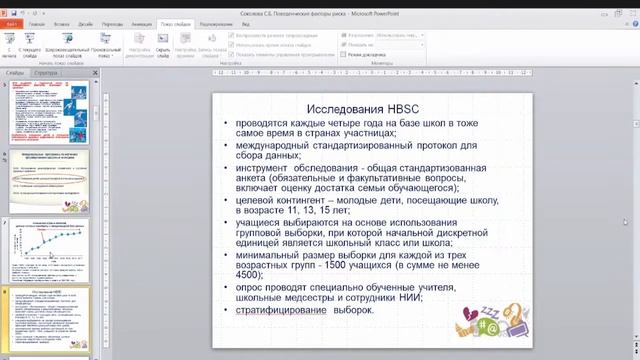
Task: Select slide thumbnail with red oval highlight
Action: (x=49, y=181)
